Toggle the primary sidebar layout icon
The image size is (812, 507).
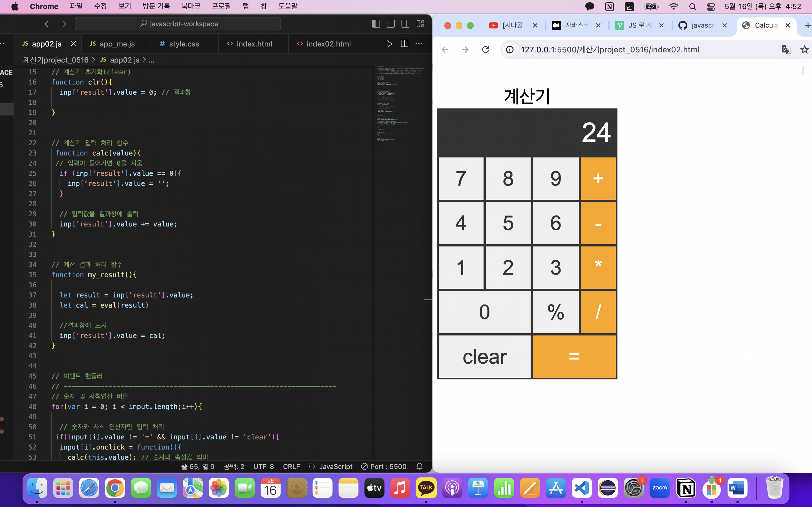376,24
